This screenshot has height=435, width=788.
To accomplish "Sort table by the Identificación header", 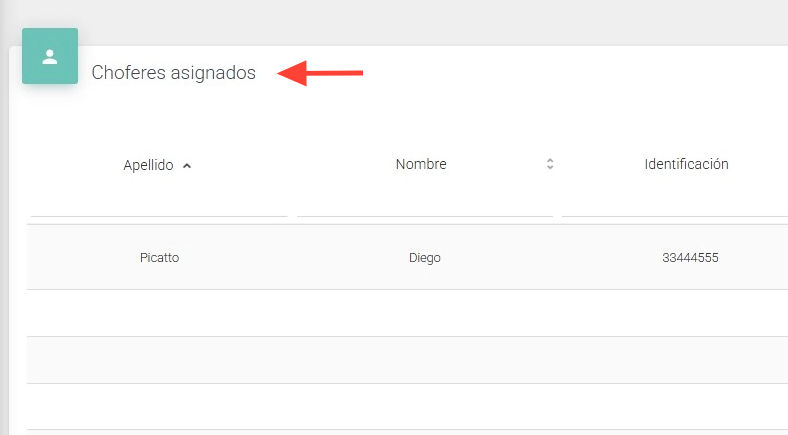I will tap(686, 164).
